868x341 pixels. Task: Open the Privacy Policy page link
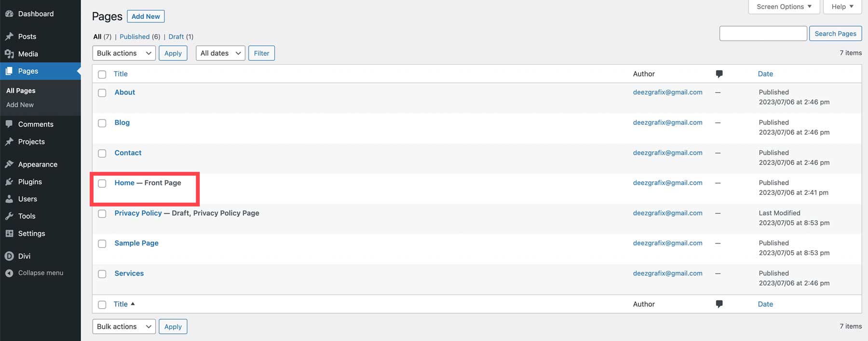coord(138,213)
